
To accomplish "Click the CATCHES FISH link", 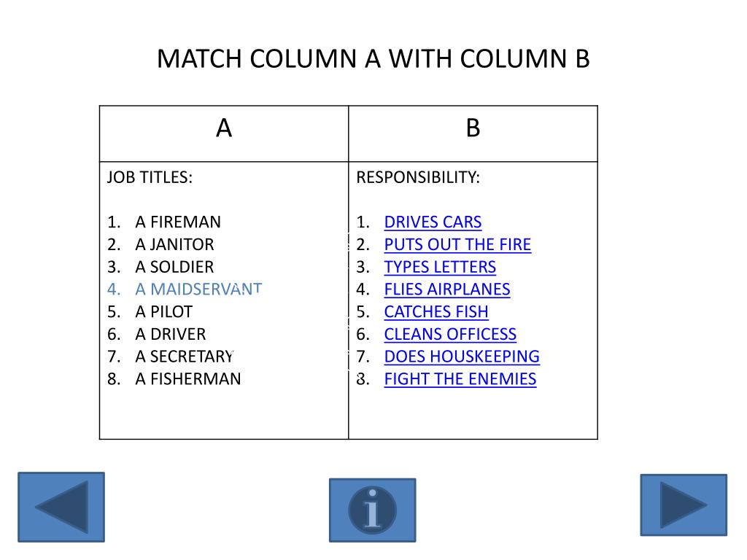I will click(x=436, y=311).
